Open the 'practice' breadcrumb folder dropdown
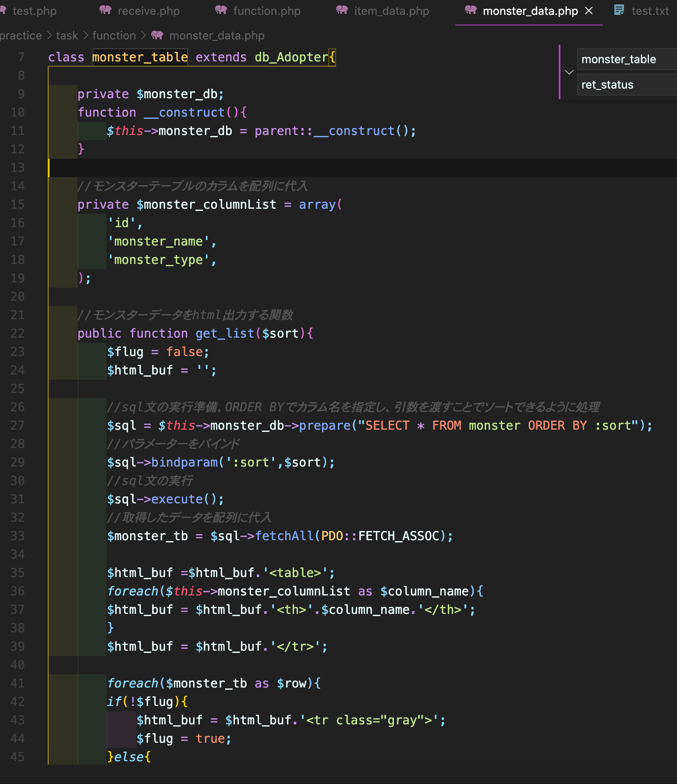The image size is (677, 784). click(x=20, y=36)
